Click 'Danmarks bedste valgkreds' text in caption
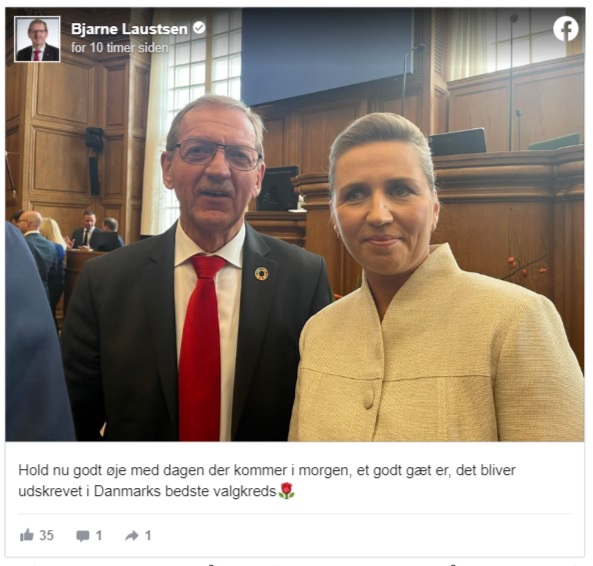 point(185,491)
